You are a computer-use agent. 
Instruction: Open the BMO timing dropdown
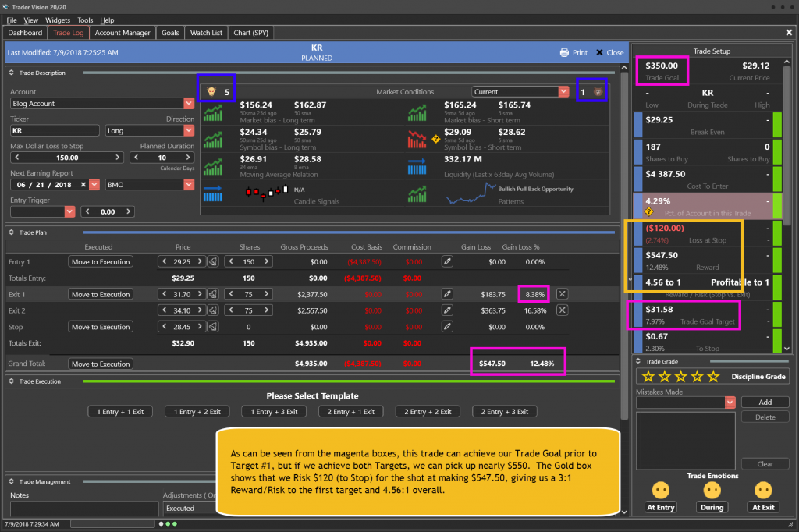(x=189, y=184)
